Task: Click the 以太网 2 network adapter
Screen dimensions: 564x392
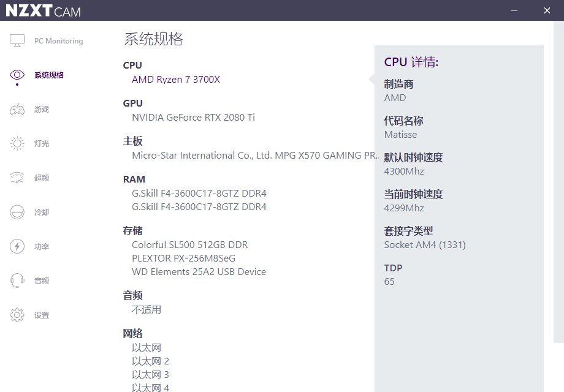Action: [x=150, y=361]
